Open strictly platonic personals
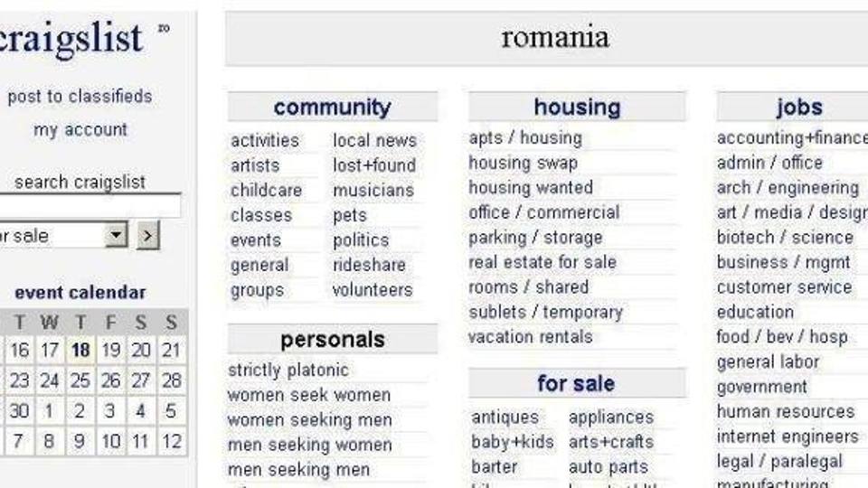The width and height of the screenshot is (868, 488). coord(288,371)
